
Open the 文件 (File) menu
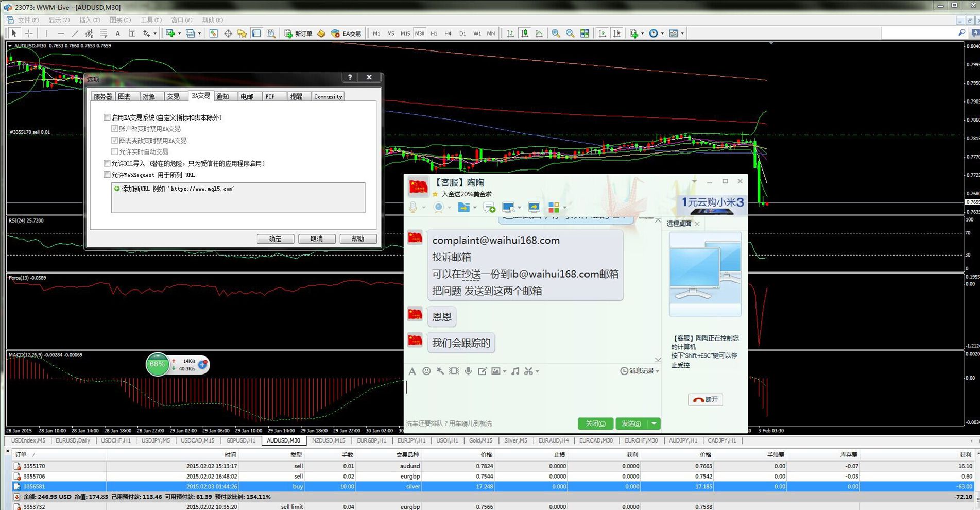[28, 20]
